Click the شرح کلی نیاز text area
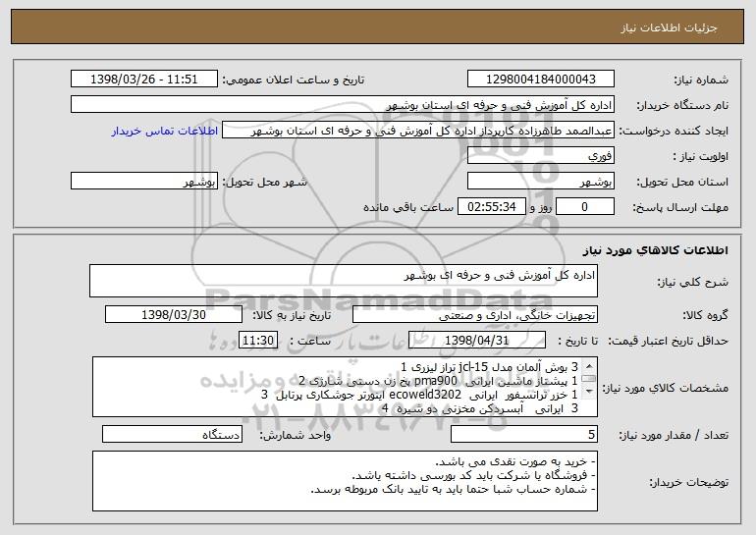 [x=344, y=281]
